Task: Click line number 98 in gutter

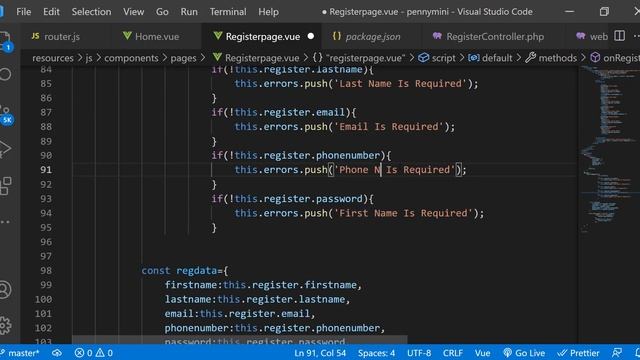Action: point(46,271)
